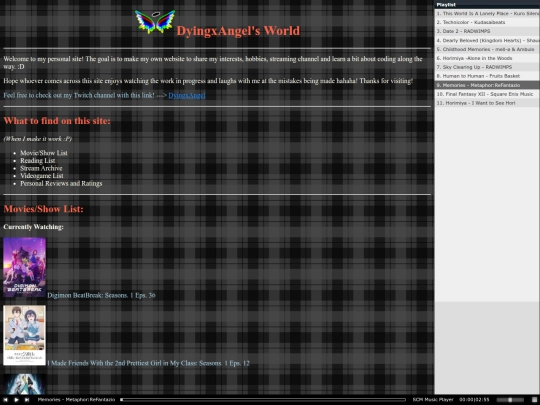Play 'Horimiya -Alone in the Woods'
Image resolution: width=540 pixels, height=405 pixels.
click(487, 58)
